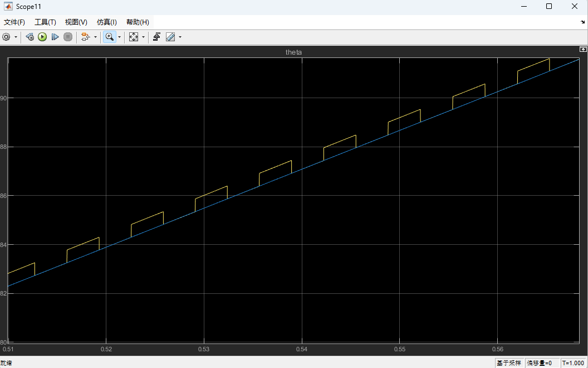Screen dimensions: 588x368
Task: Maximize the Scope11 window
Action: [x=549, y=6]
